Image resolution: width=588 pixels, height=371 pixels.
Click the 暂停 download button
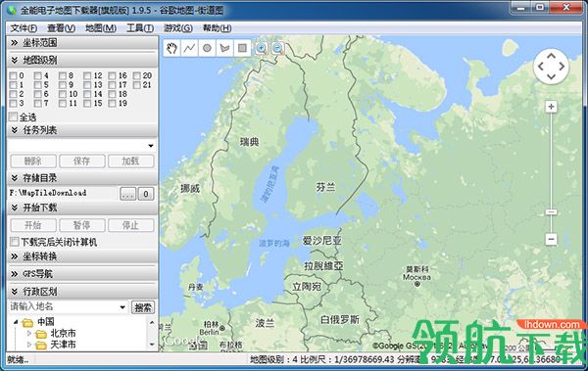[82, 225]
